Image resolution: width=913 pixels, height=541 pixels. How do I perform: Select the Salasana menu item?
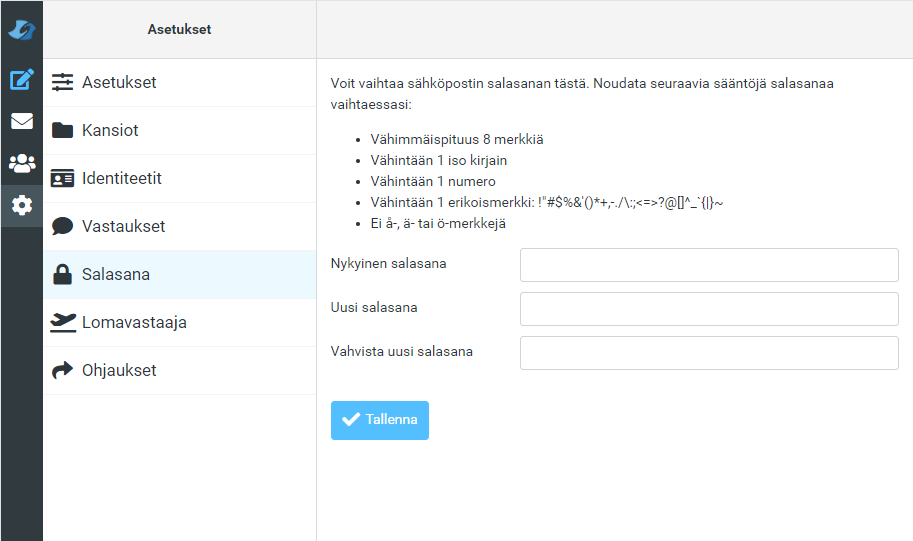[x=180, y=274]
